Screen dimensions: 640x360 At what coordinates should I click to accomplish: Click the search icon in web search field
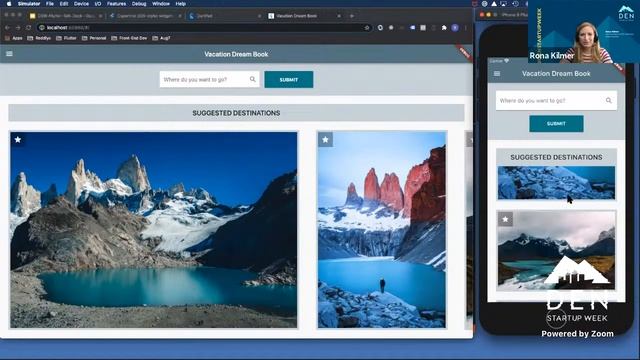pyautogui.click(x=253, y=79)
